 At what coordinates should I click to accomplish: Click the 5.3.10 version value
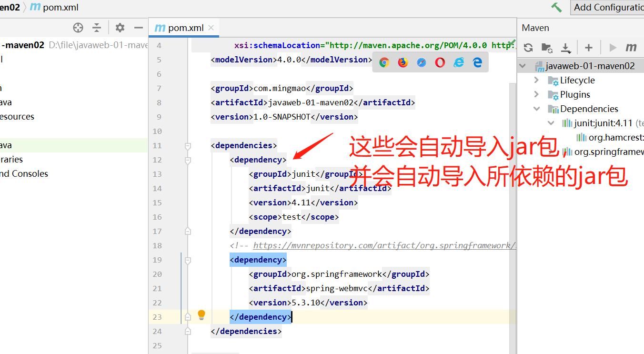pos(306,303)
